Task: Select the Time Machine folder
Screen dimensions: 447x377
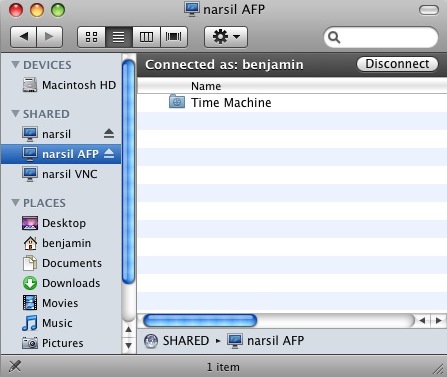Action: tap(292, 102)
